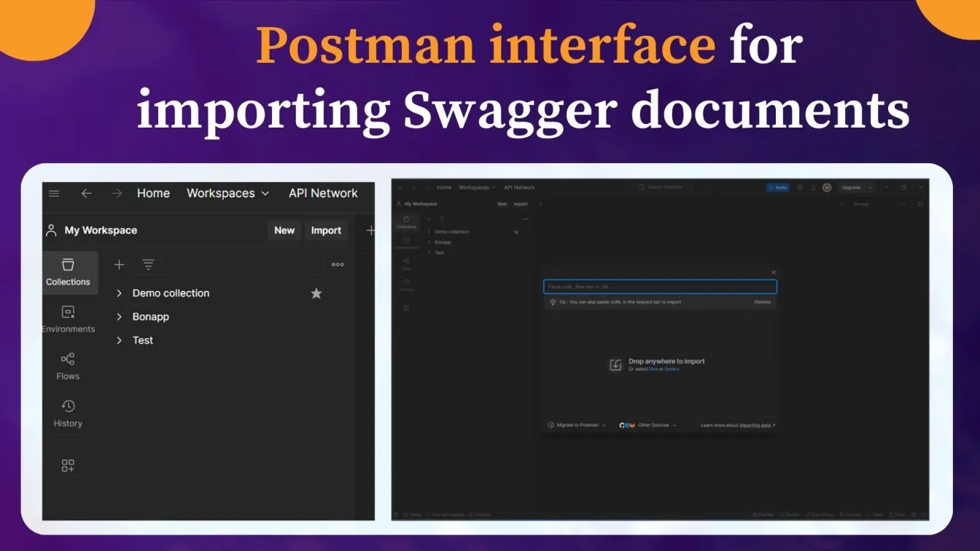Select Collections tab in full Postman window
The height and width of the screenshot is (551, 980).
(x=406, y=222)
